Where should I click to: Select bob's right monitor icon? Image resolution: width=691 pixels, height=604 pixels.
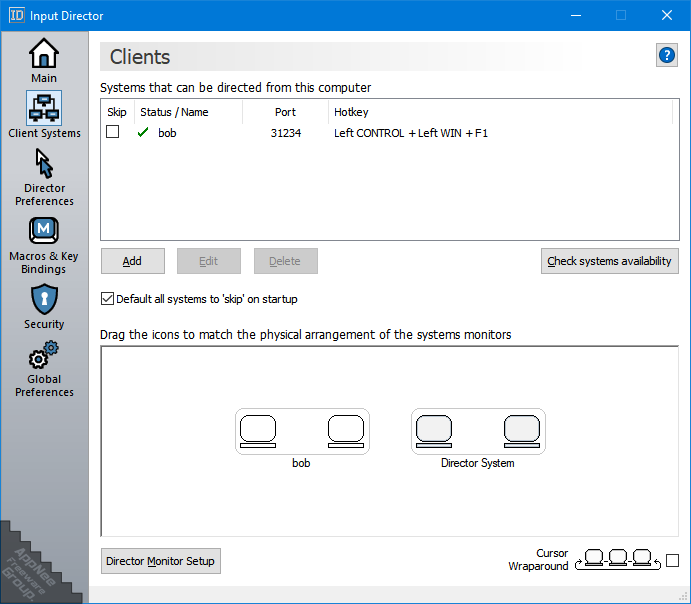(x=346, y=431)
